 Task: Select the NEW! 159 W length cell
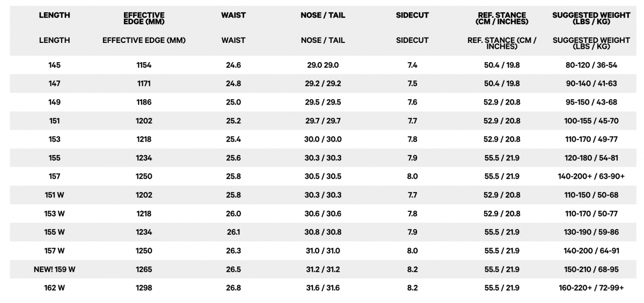[x=54, y=269]
